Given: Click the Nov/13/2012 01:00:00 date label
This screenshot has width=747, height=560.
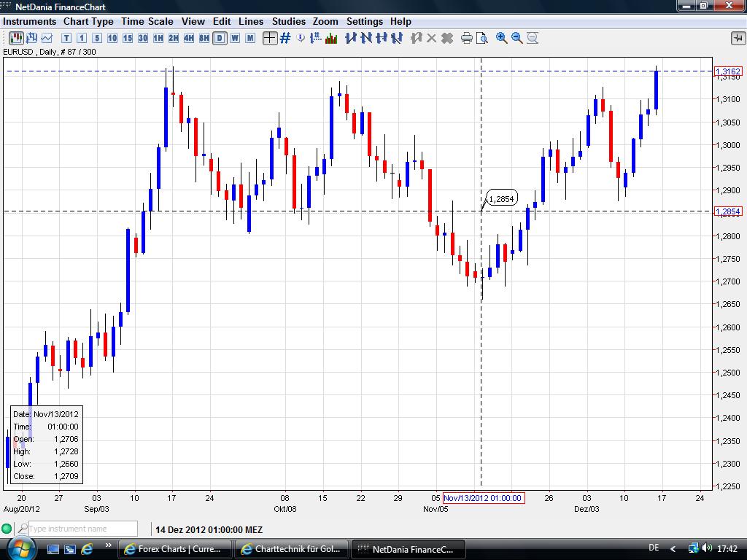Looking at the screenshot, I should click(x=483, y=498).
